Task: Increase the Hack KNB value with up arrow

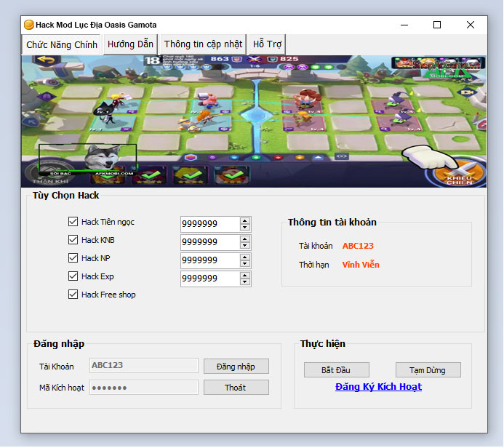Action: [x=245, y=239]
